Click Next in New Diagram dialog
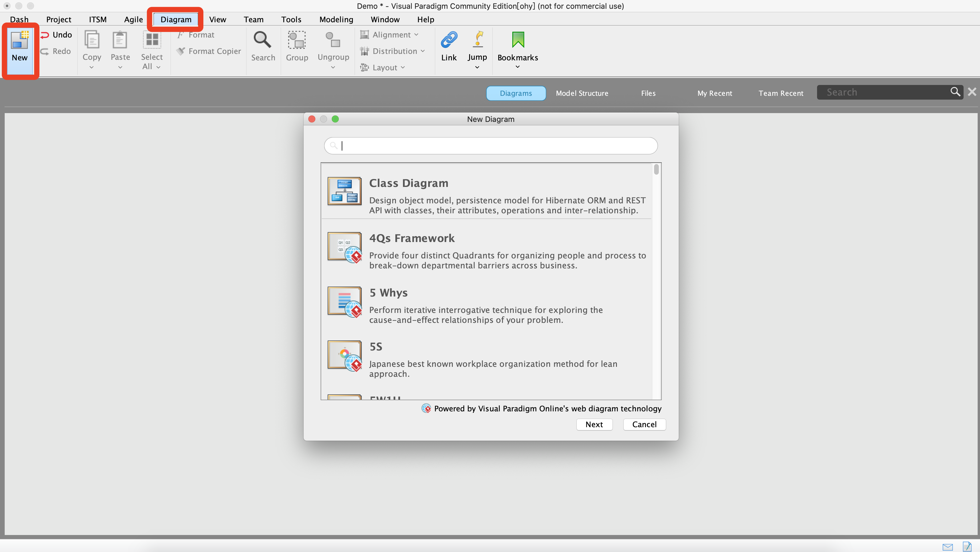This screenshot has width=980, height=552. click(594, 425)
